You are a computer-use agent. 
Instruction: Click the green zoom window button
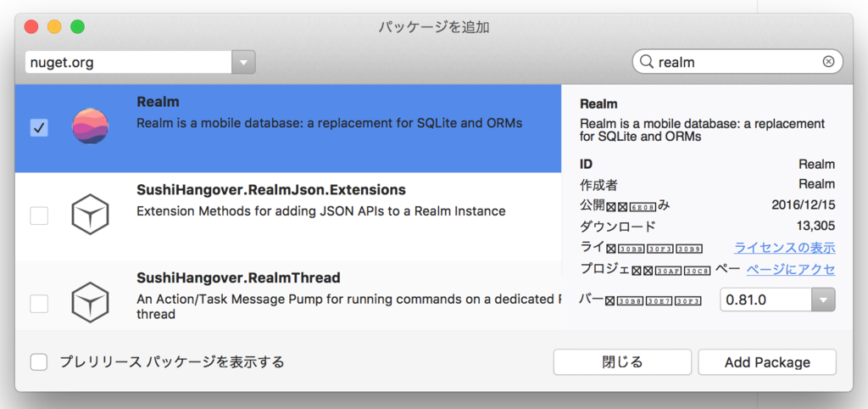click(77, 26)
